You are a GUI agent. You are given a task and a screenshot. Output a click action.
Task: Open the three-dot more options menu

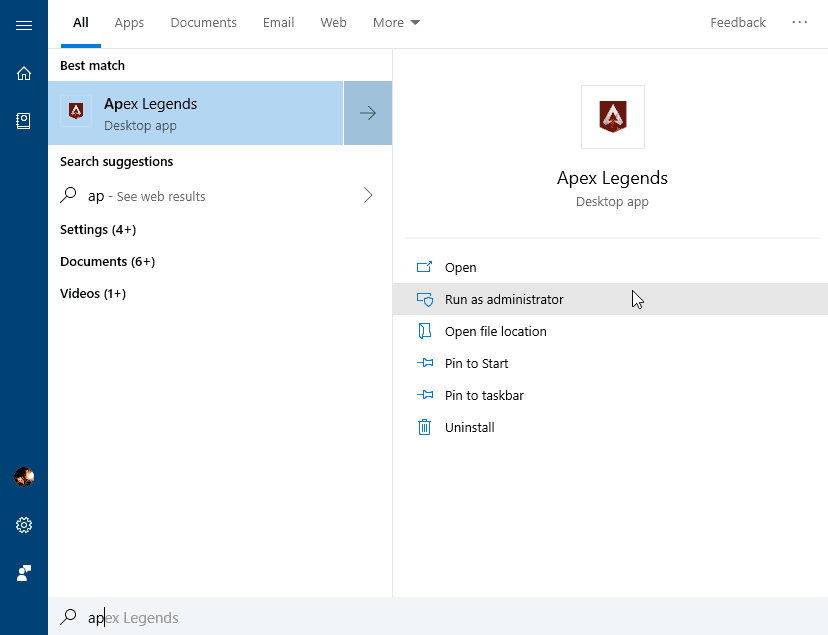tap(799, 22)
